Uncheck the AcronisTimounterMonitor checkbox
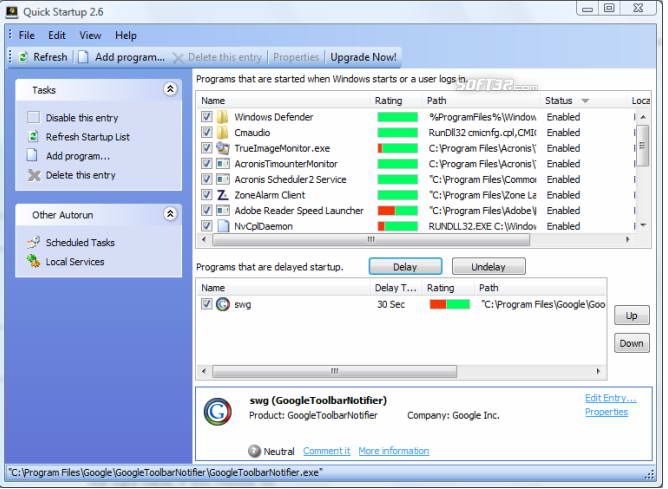The image size is (668, 489). 207,164
